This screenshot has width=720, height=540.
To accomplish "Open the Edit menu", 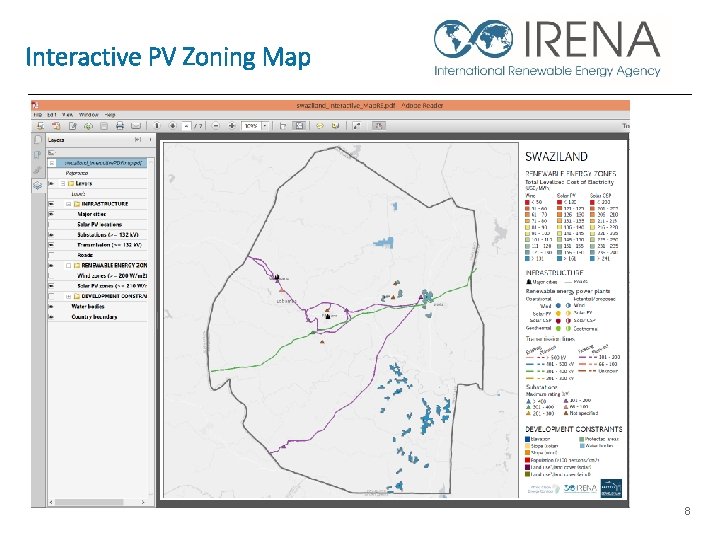I will coord(52,115).
